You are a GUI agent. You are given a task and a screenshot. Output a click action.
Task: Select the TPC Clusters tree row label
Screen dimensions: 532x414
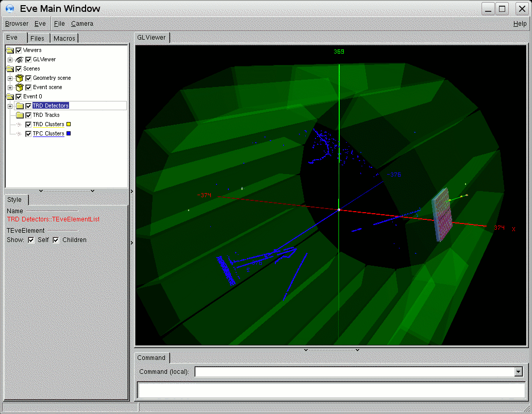(48, 133)
